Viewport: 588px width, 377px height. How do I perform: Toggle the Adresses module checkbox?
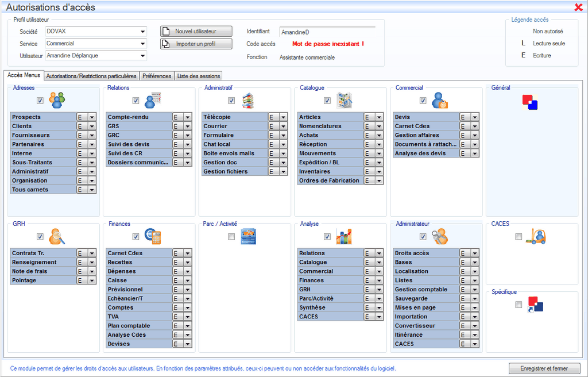pyautogui.click(x=40, y=101)
